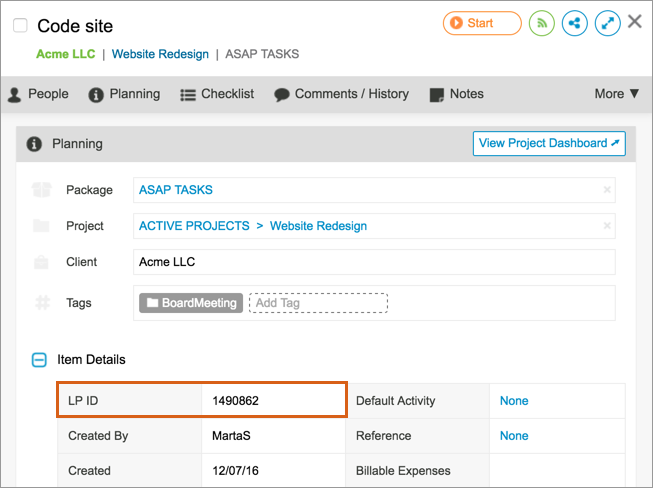This screenshot has height=488, width=653.
Task: Open the Comments / History tab
Action: [x=341, y=94]
